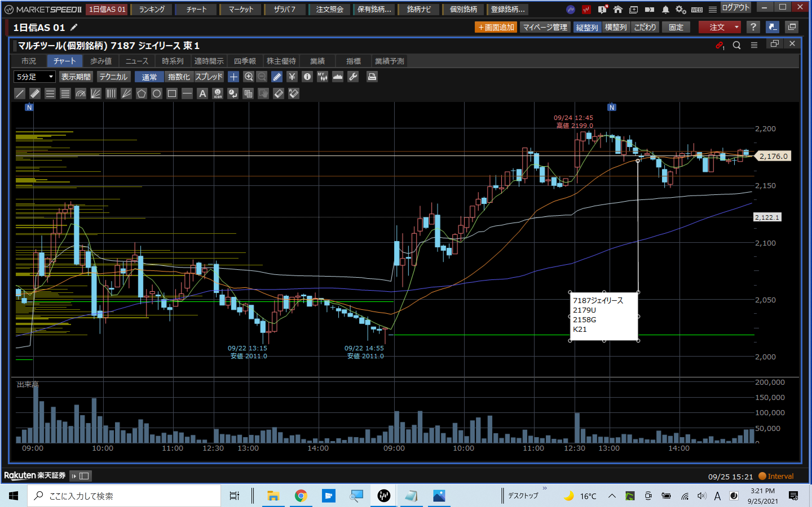The width and height of the screenshot is (812, 507).
Task: Open the 5分足 timeframe dropdown
Action: pyautogui.click(x=34, y=77)
